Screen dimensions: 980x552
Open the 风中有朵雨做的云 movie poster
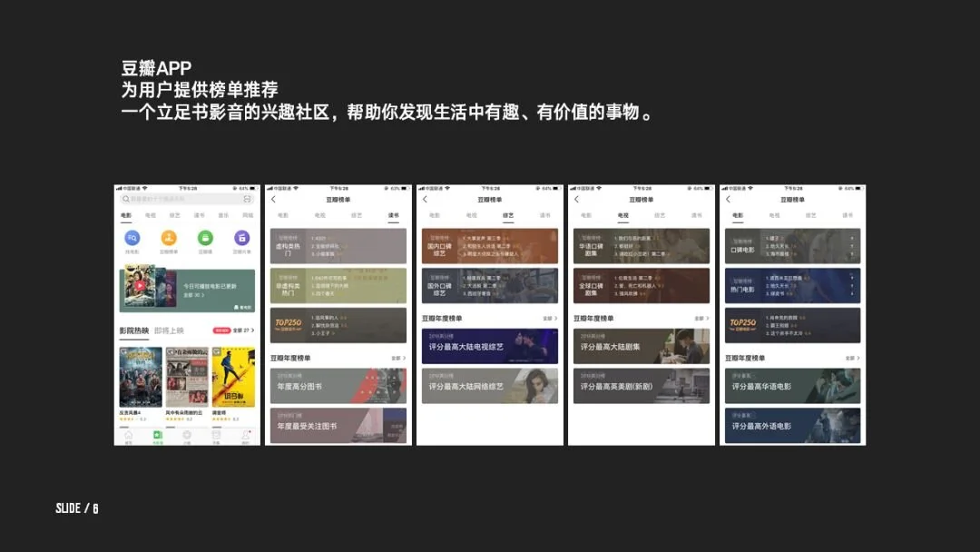187,377
